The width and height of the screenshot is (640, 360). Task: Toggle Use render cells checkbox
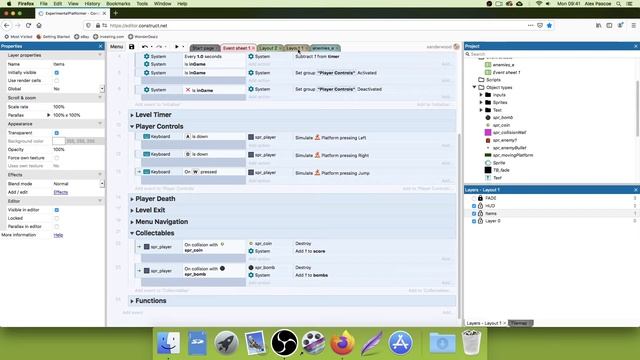(57, 81)
